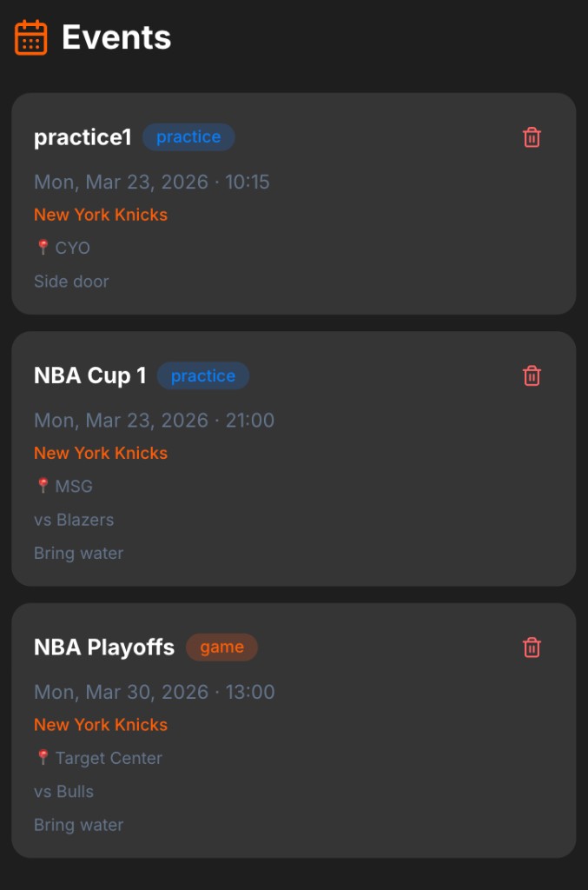Click the pin icon near Target Center
This screenshot has width=588, height=890.
click(x=42, y=758)
